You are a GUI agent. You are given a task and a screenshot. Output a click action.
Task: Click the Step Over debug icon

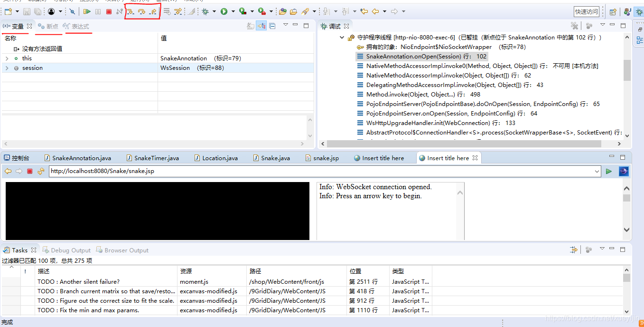142,11
